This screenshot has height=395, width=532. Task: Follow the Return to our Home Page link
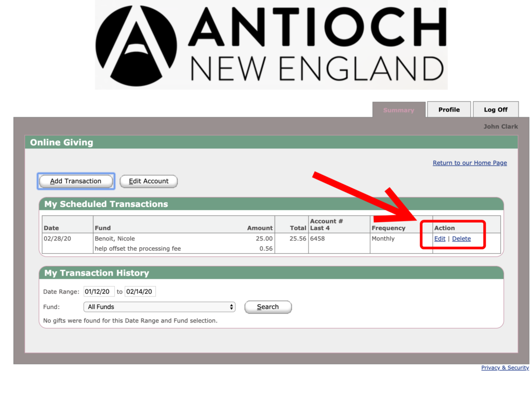[470, 163]
